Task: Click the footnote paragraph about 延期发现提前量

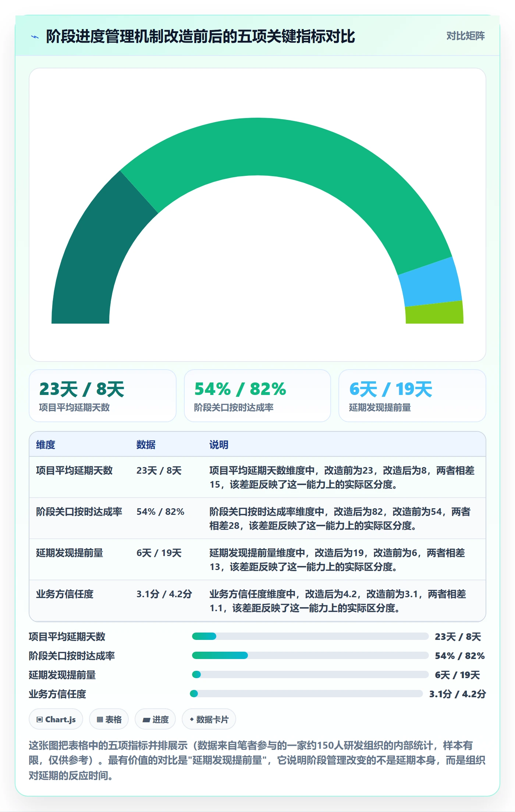Action: tap(257, 761)
